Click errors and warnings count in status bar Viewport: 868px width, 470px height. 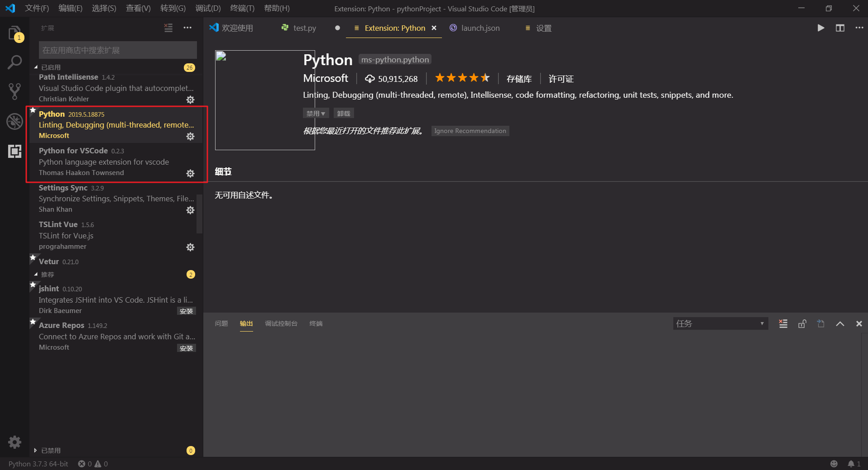point(93,464)
